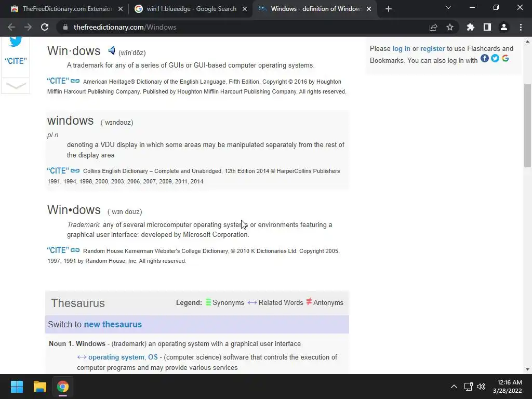The image size is (532, 399).
Task: Switch to the new thesaurus link
Action: pyautogui.click(x=113, y=324)
